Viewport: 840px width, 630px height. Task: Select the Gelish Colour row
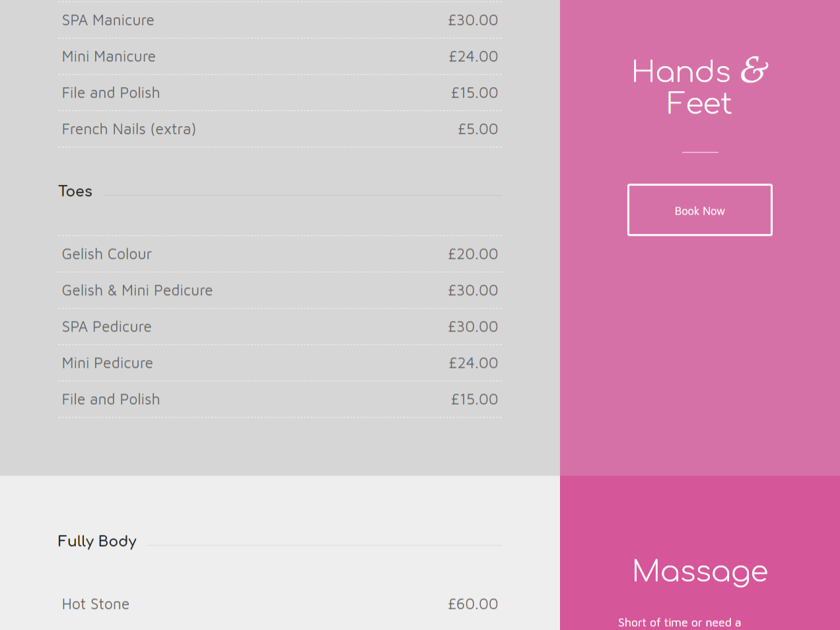pyautogui.click(x=280, y=254)
